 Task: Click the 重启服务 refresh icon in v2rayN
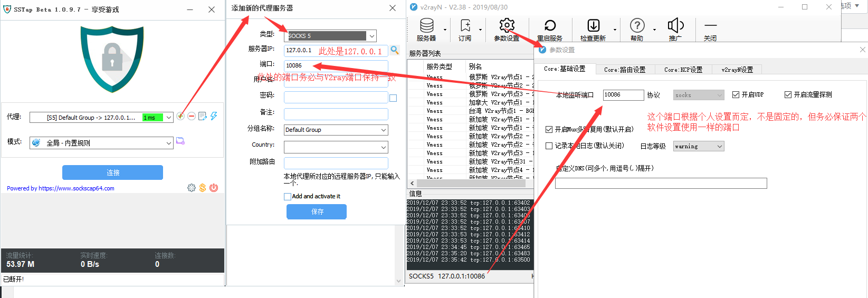point(550,25)
